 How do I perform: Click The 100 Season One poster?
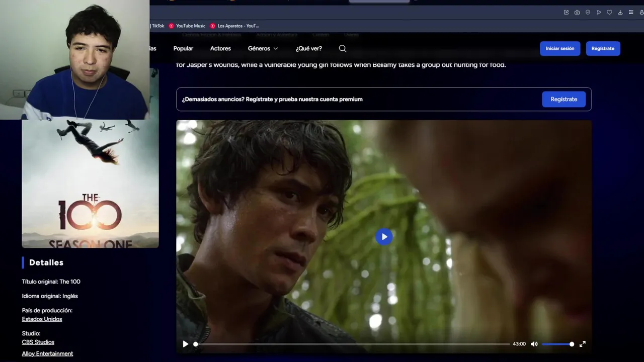click(x=90, y=184)
